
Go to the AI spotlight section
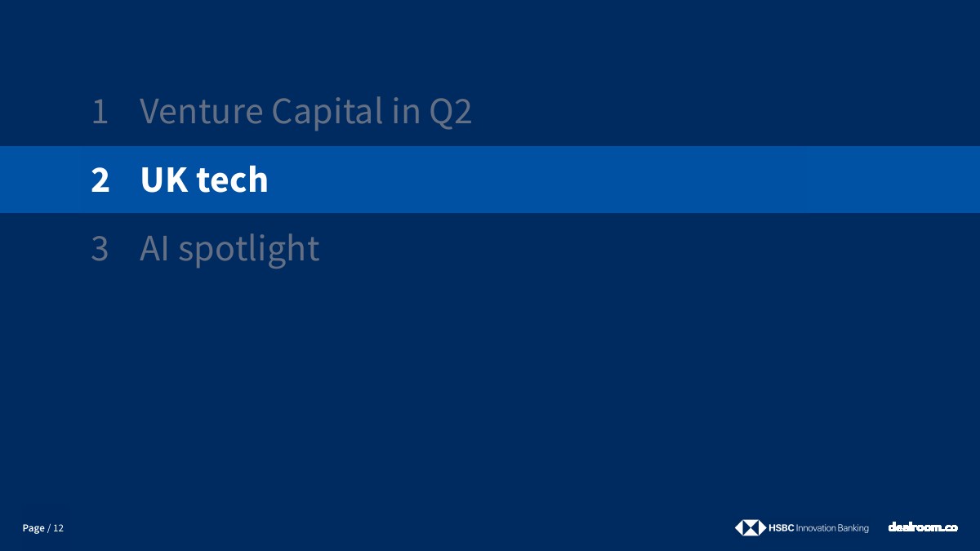(x=229, y=248)
